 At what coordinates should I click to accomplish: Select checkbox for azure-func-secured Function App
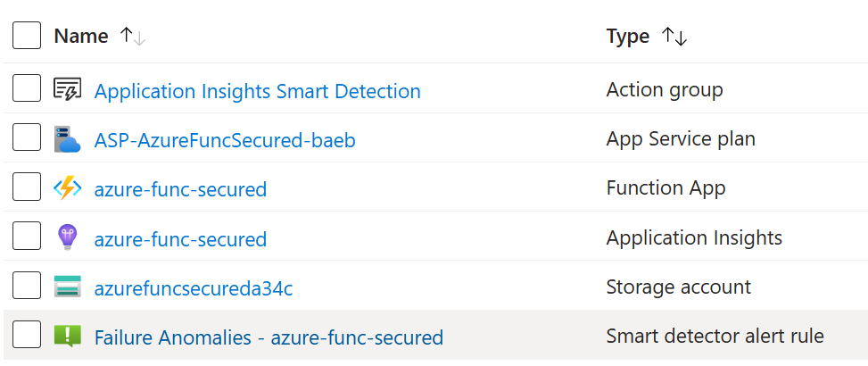tap(27, 187)
